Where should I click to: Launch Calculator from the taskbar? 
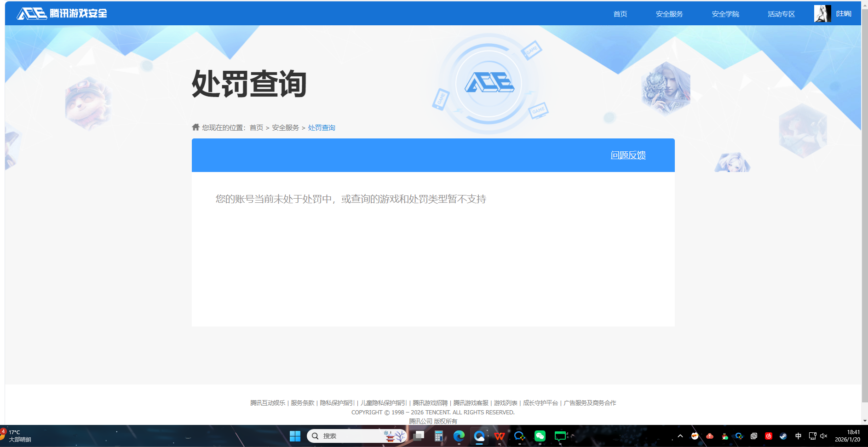pos(438,436)
